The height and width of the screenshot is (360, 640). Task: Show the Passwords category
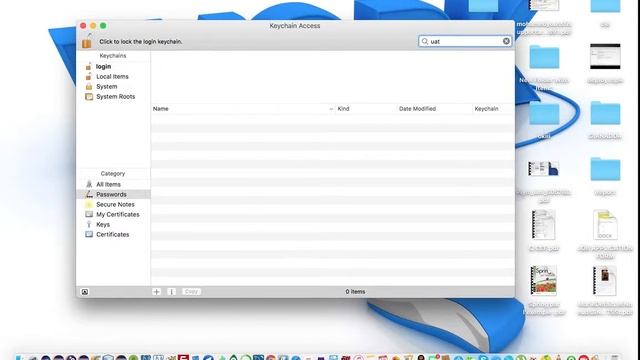[111, 194]
